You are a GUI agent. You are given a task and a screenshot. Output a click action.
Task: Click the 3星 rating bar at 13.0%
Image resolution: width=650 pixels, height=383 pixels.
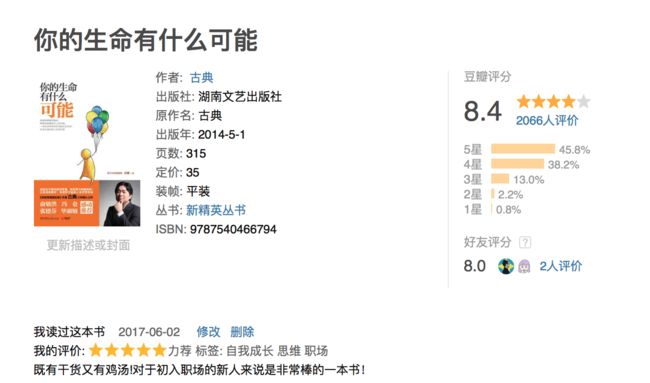tap(500, 179)
